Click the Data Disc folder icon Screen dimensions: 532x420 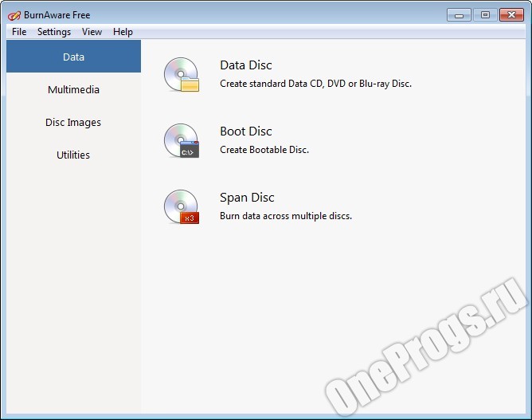[181, 75]
